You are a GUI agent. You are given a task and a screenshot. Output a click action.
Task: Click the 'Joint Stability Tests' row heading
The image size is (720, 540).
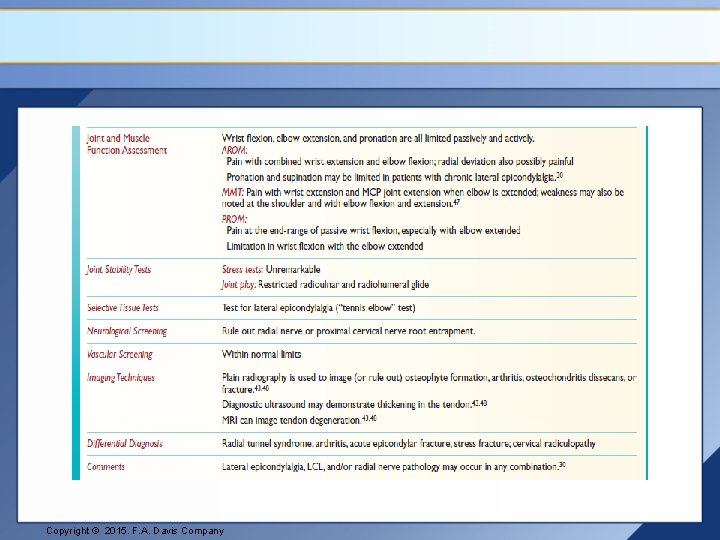tap(119, 270)
